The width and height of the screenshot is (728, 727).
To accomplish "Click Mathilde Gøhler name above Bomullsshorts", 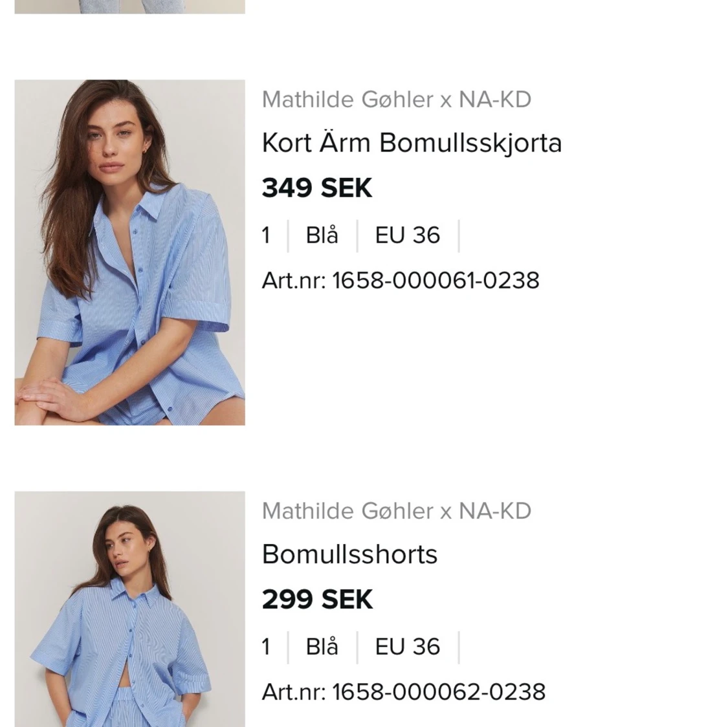I will click(x=347, y=511).
